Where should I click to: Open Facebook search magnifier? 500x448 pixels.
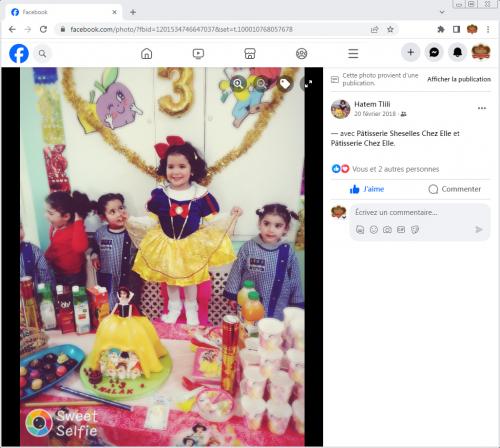coord(42,53)
